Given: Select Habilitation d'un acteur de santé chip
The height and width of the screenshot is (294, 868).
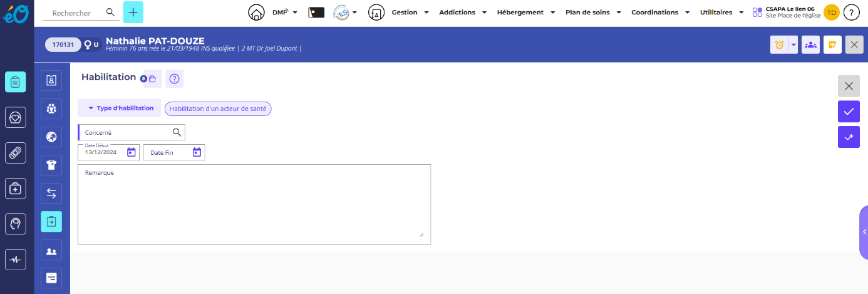Looking at the screenshot, I should 218,108.
